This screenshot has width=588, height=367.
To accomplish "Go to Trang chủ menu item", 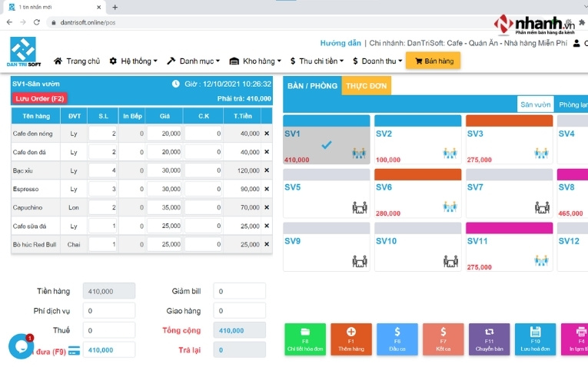I will coord(77,61).
